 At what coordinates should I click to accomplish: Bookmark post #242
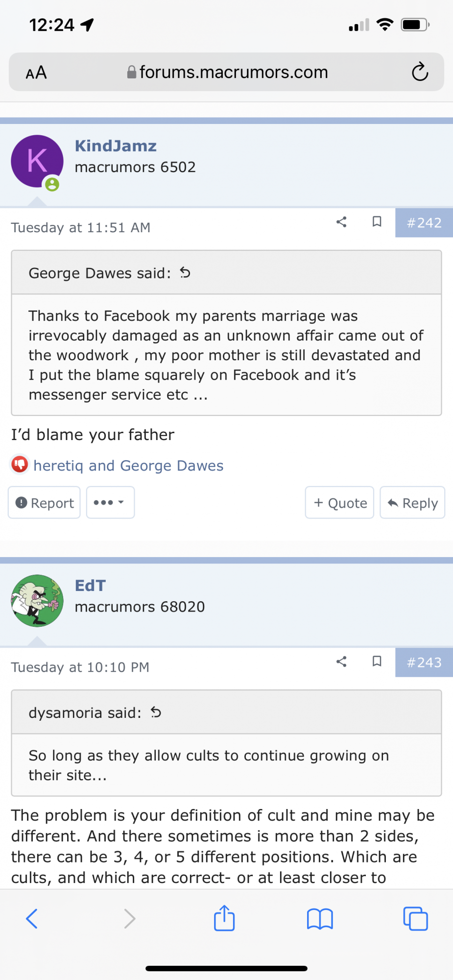click(x=377, y=222)
